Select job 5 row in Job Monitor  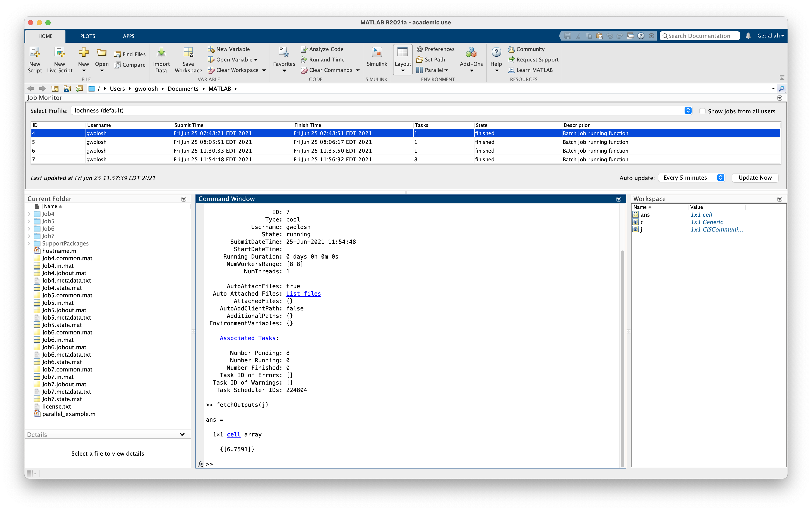406,142
